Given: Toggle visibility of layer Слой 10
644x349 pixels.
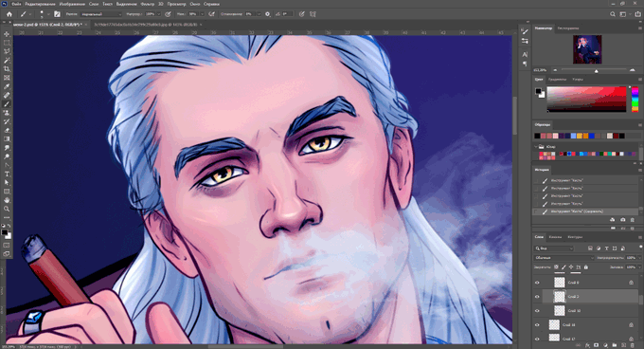Looking at the screenshot, I should pos(537,311).
